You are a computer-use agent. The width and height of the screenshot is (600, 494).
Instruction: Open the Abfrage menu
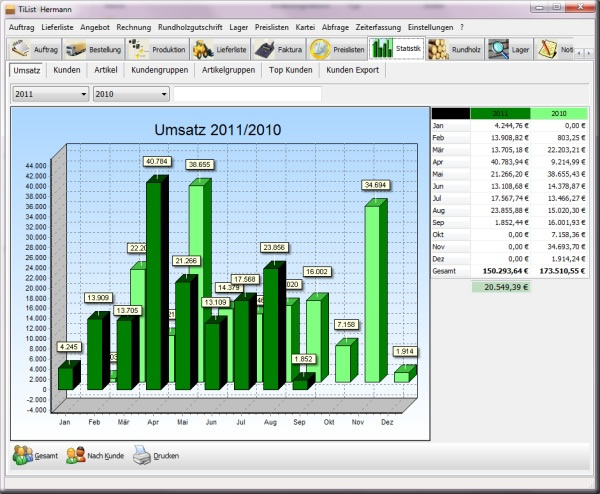[335, 28]
